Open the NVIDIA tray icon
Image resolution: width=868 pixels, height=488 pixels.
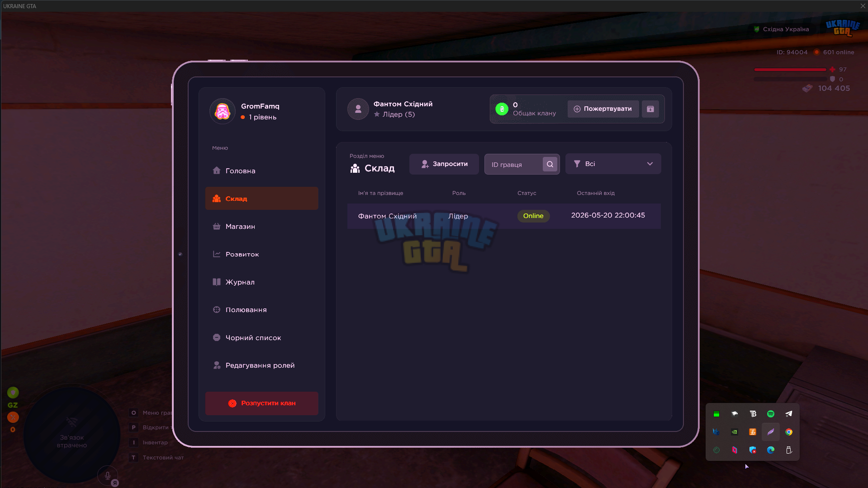pyautogui.click(x=735, y=432)
